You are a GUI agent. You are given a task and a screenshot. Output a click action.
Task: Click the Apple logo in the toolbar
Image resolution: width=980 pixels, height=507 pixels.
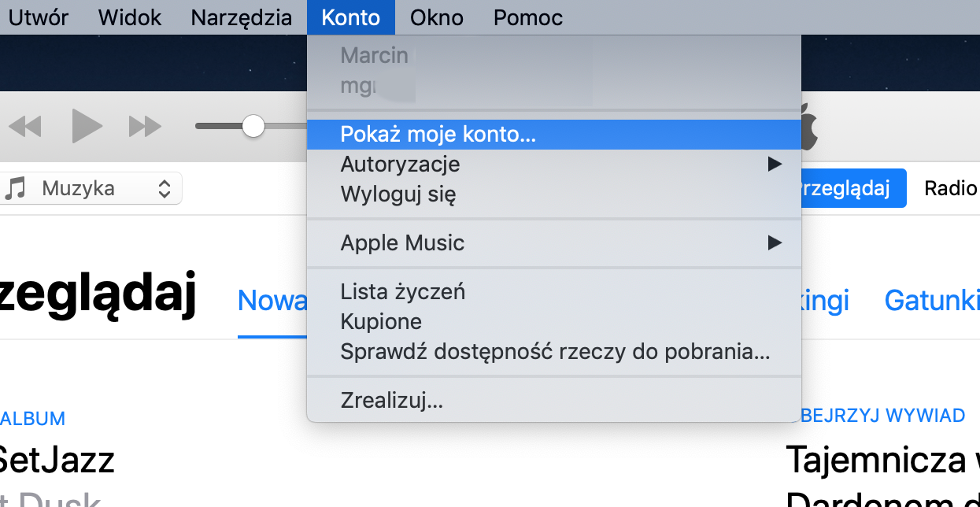(x=809, y=126)
